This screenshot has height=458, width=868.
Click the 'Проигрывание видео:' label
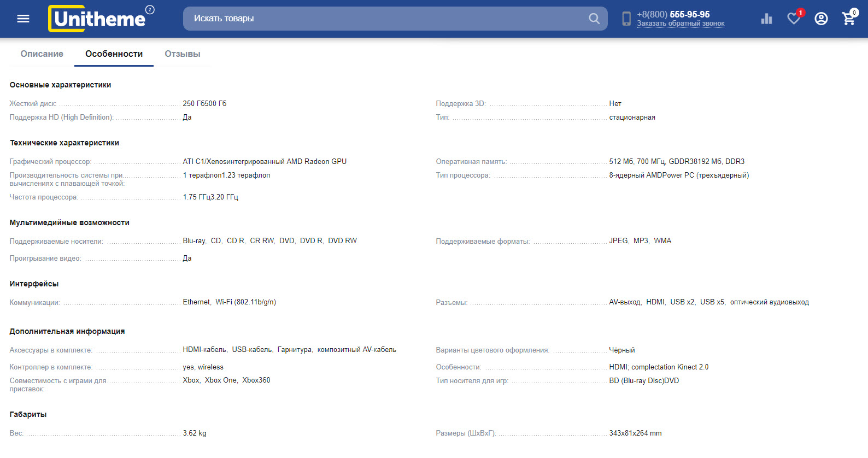[x=45, y=258]
